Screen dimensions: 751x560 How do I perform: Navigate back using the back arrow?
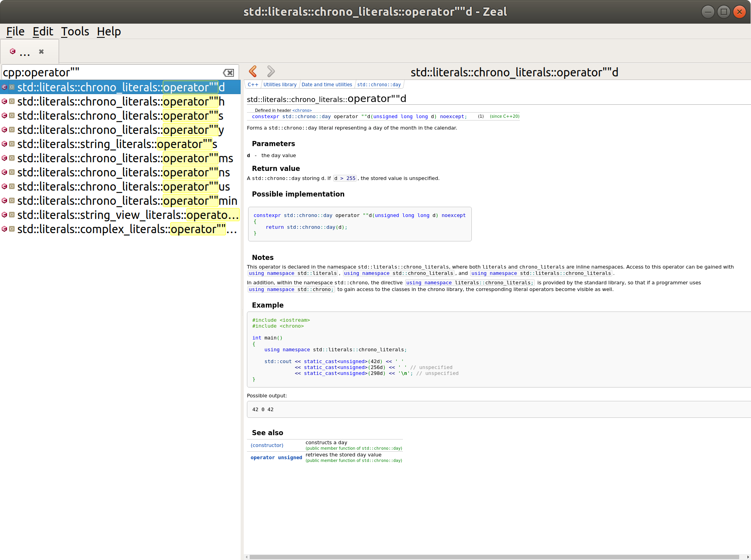click(x=252, y=71)
